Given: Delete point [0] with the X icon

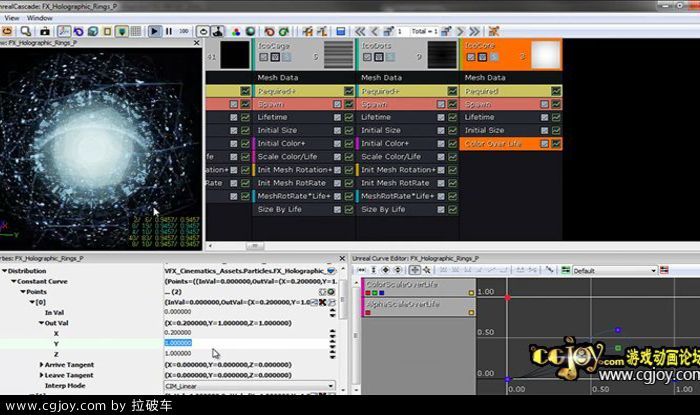Looking at the screenshot, I should 322,302.
